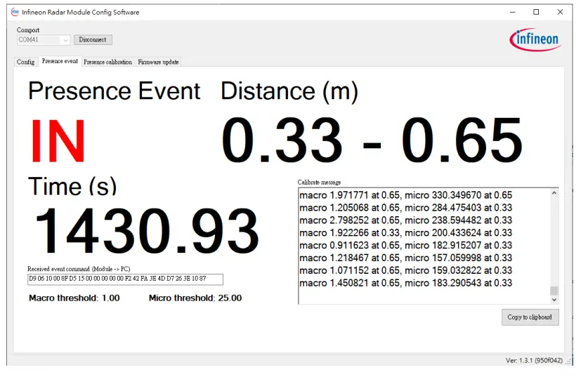Click the Presence Event heading

pyautogui.click(x=115, y=91)
